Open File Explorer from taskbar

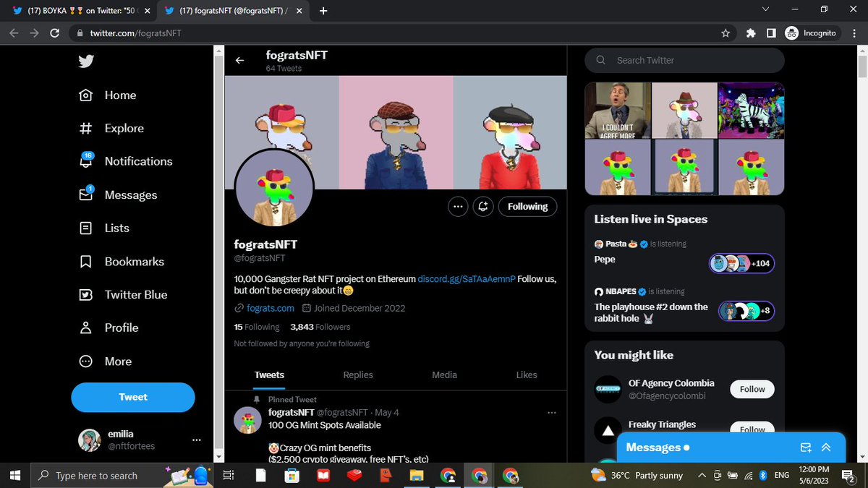[416, 475]
